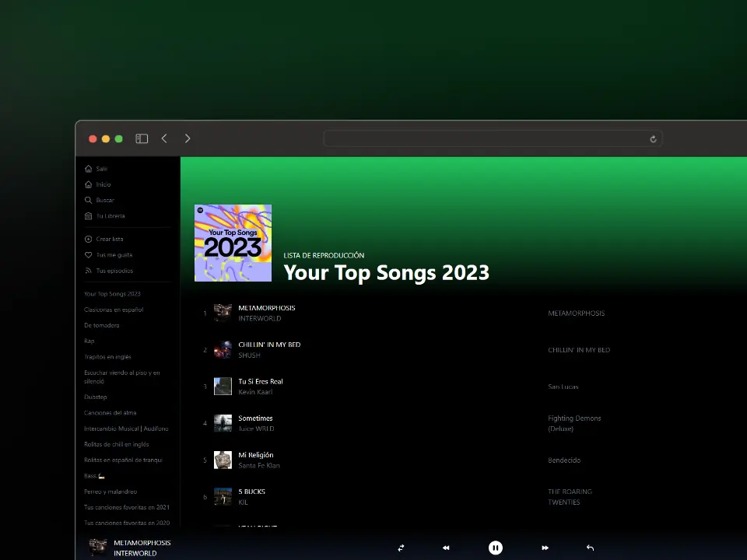Viewport: 747px width, 560px height.
Task: Open the Dubstep playlist
Action: coord(95,397)
